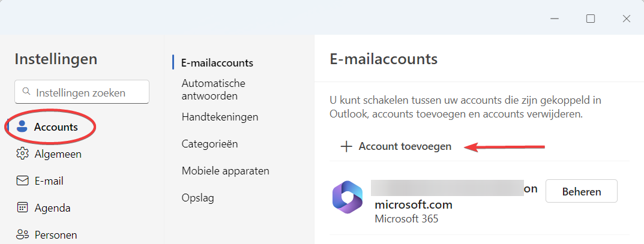
Task: Click the search magnifier icon
Action: click(x=26, y=92)
